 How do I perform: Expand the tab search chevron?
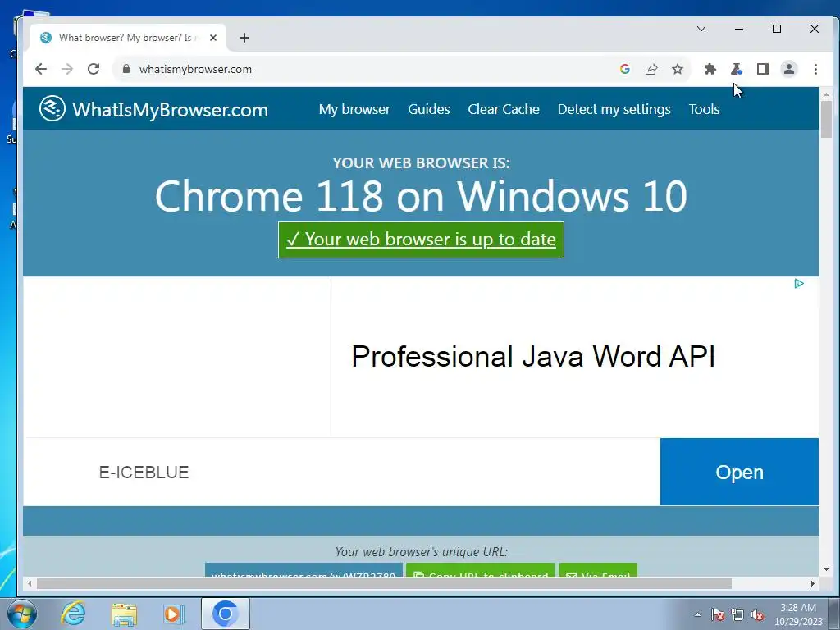pyautogui.click(x=701, y=29)
